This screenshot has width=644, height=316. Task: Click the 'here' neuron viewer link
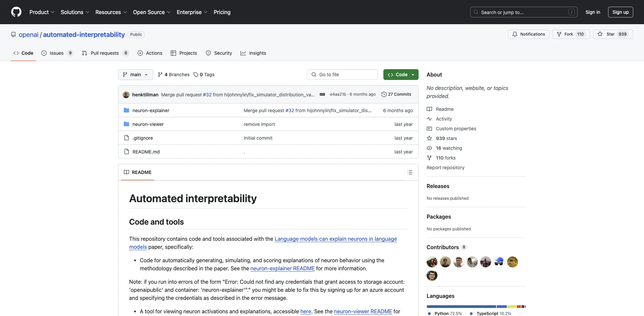coord(306,311)
